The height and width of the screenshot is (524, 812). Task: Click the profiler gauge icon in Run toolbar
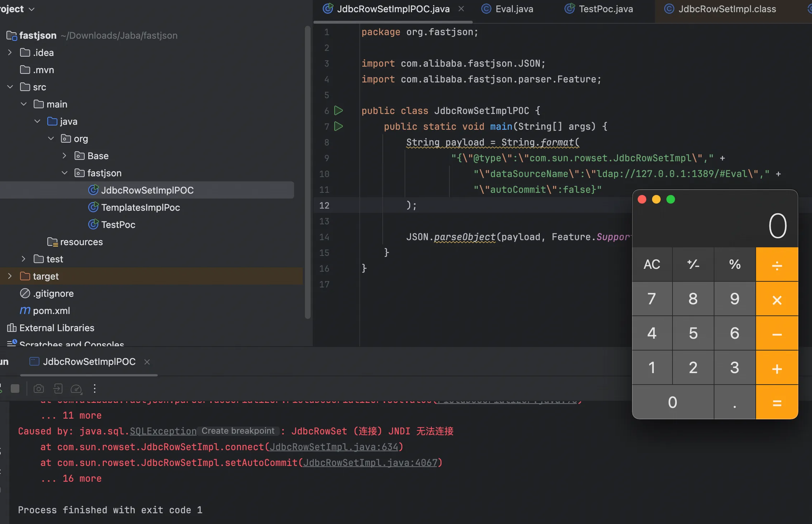pyautogui.click(x=76, y=389)
